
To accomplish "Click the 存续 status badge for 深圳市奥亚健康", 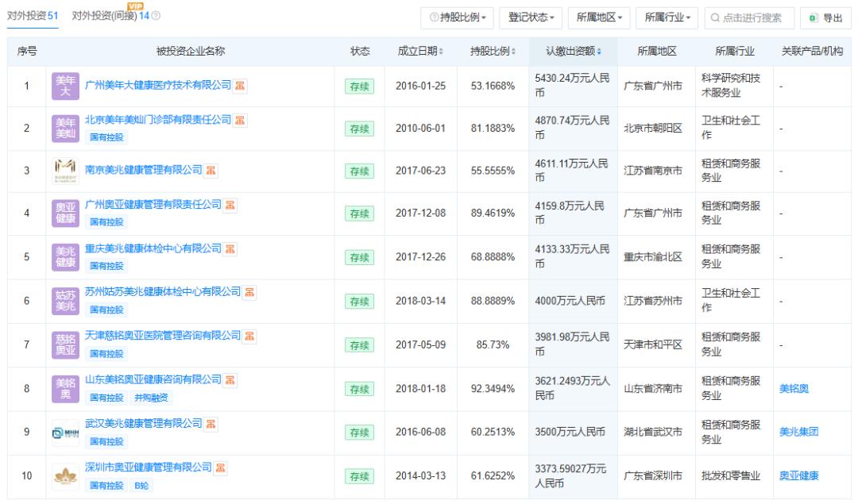I will click(x=360, y=477).
